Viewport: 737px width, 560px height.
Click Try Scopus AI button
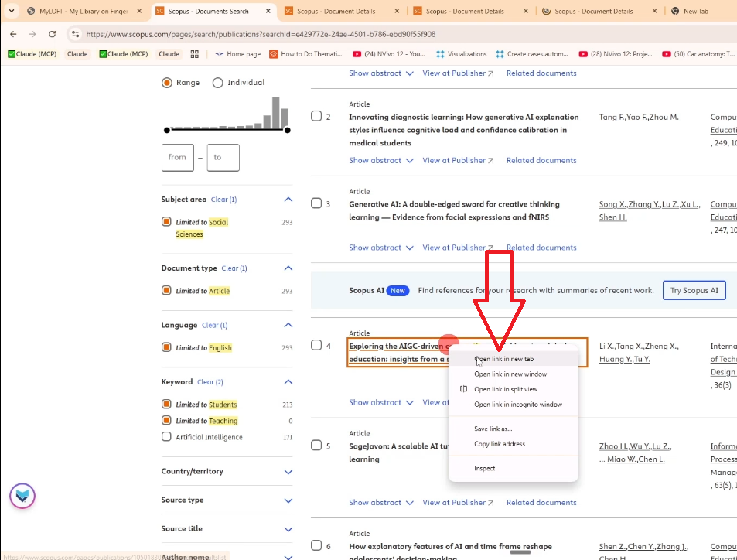[x=694, y=290]
